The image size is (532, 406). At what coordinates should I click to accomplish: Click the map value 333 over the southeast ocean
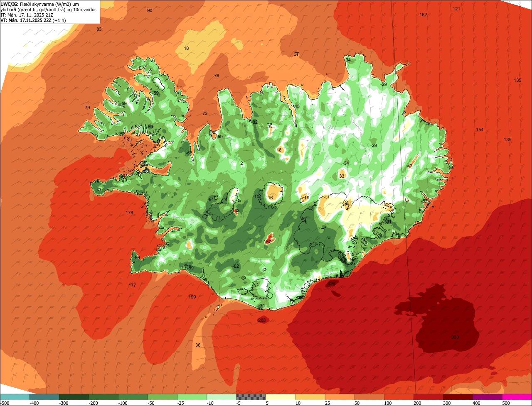point(455,337)
